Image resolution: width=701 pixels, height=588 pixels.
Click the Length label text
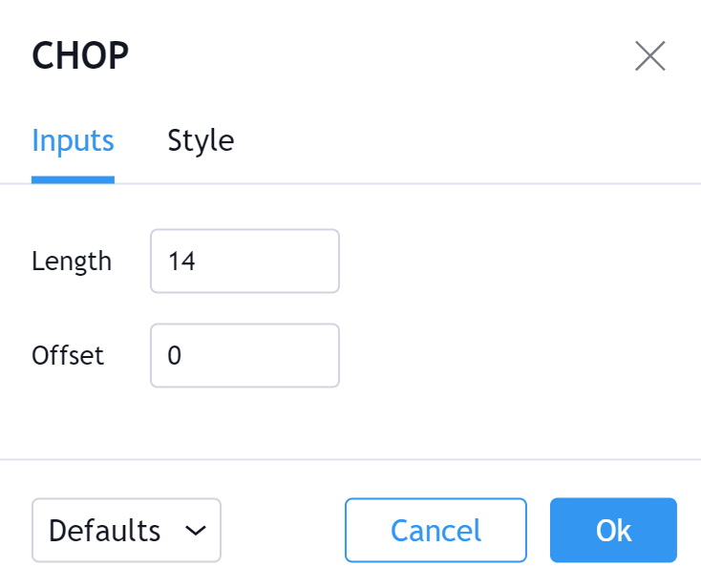coord(72,261)
